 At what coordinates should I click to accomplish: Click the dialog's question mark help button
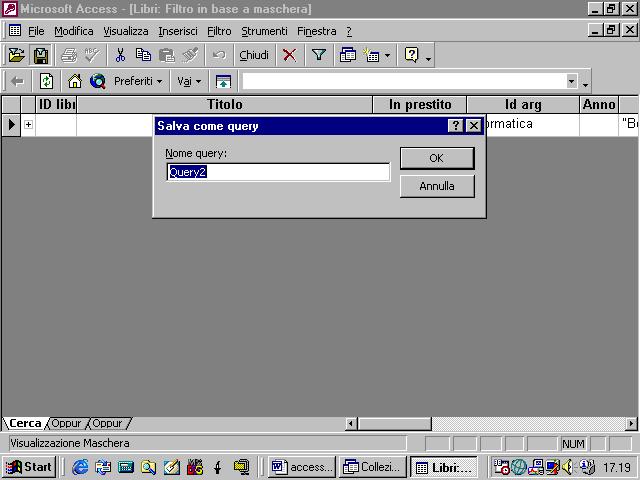tap(456, 126)
